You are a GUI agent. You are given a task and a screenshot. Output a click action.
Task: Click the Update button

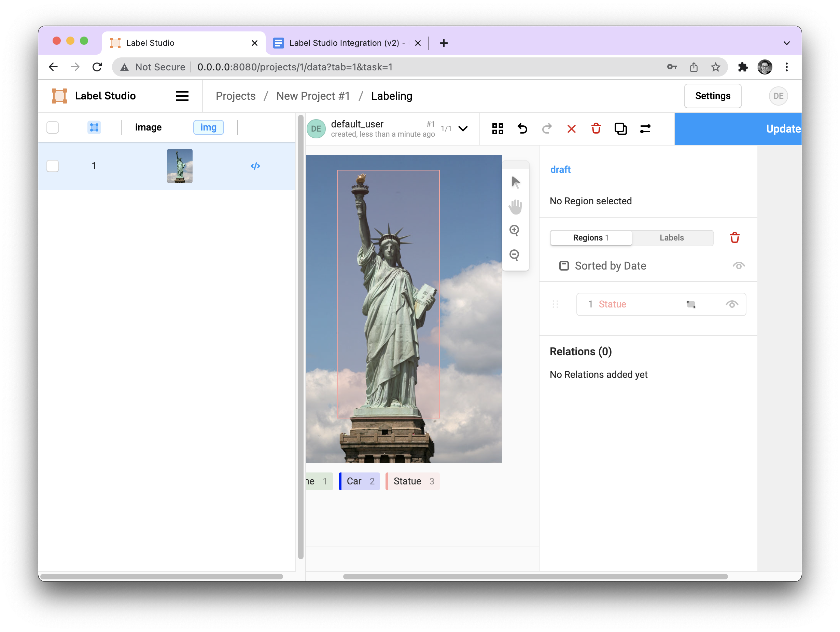pos(783,128)
